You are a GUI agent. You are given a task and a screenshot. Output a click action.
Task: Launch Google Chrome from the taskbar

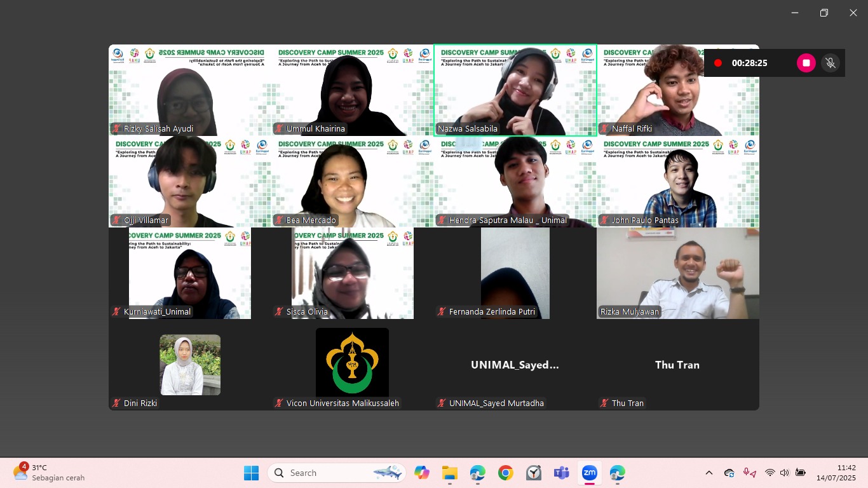[x=506, y=473]
